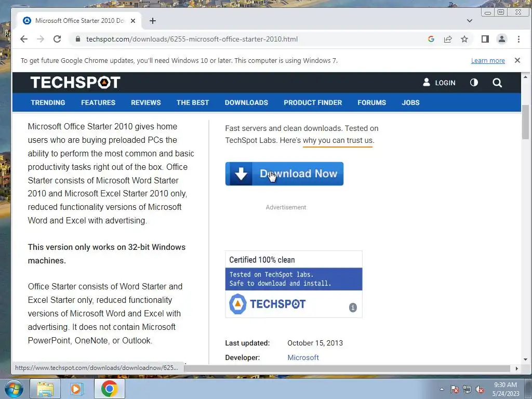Follow the Learn more link

(488, 60)
